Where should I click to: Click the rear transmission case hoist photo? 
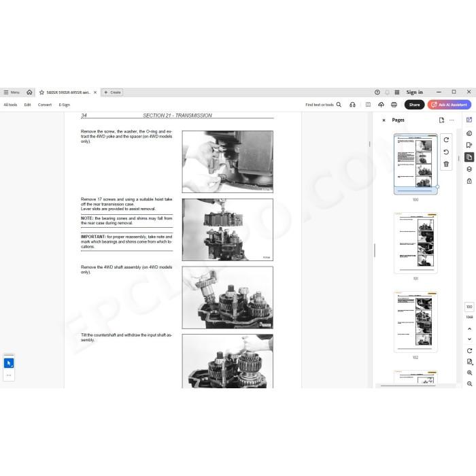pos(227,230)
